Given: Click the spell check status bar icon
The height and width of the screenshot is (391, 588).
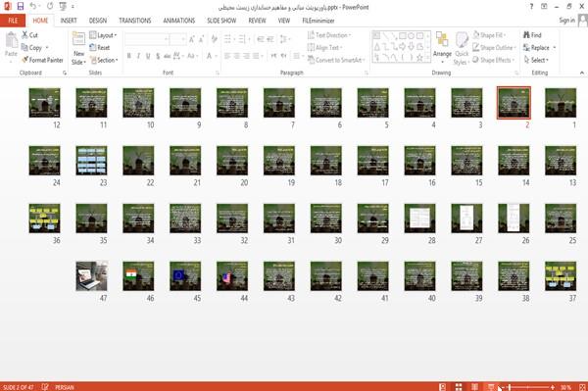Looking at the screenshot, I should pos(45,387).
